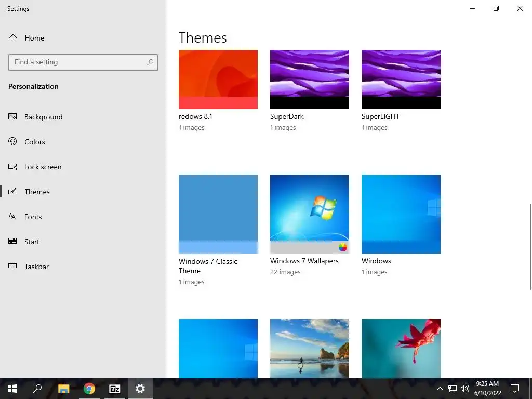532x399 pixels.
Task: Select the Windows theme with 1 images
Action: coord(401,214)
